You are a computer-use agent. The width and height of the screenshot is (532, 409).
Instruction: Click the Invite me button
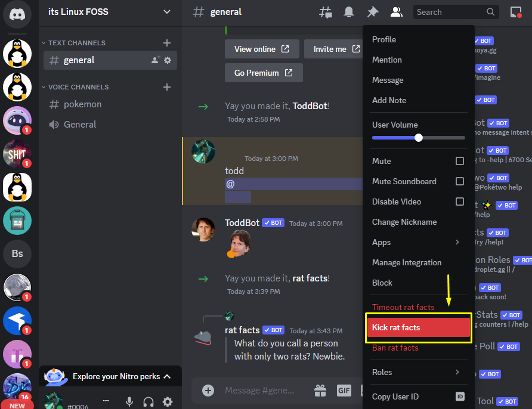click(x=333, y=49)
